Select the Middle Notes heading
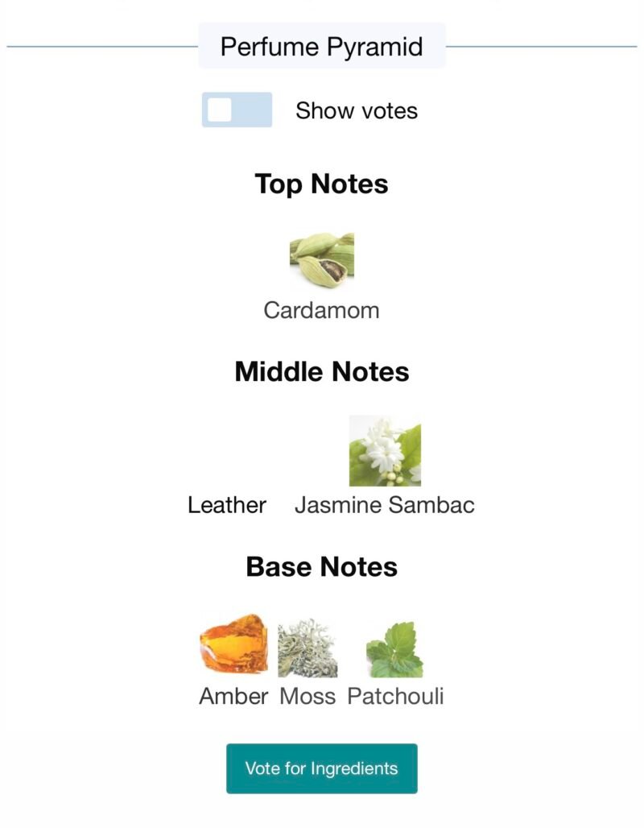644x828 pixels. [x=321, y=371]
